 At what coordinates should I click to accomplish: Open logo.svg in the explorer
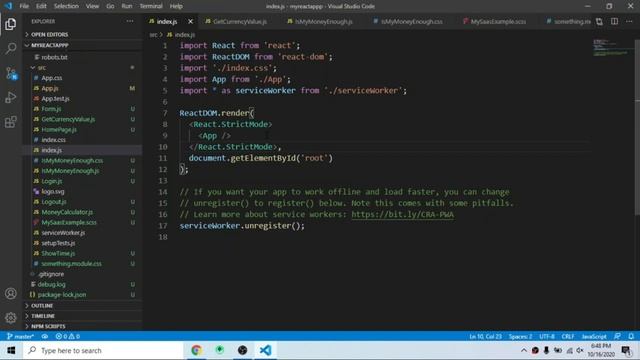click(x=53, y=191)
